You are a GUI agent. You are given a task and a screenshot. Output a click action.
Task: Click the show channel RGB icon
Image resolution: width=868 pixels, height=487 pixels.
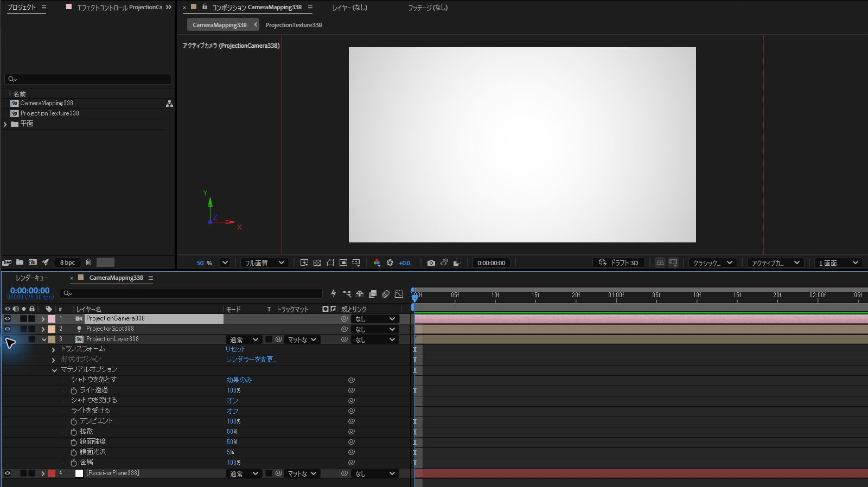[377, 262]
